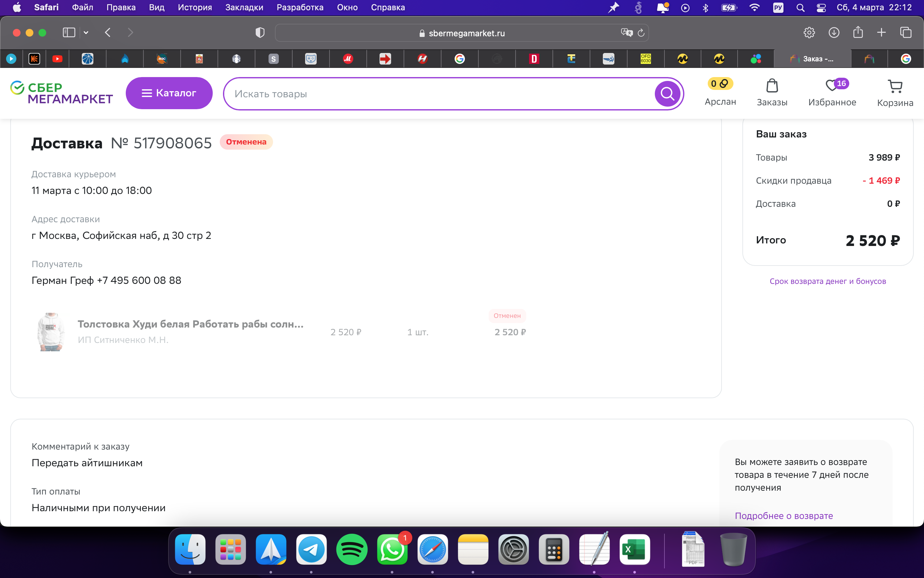Click the Товары amount 3 989 ₽
The height and width of the screenshot is (578, 924).
pos(884,157)
